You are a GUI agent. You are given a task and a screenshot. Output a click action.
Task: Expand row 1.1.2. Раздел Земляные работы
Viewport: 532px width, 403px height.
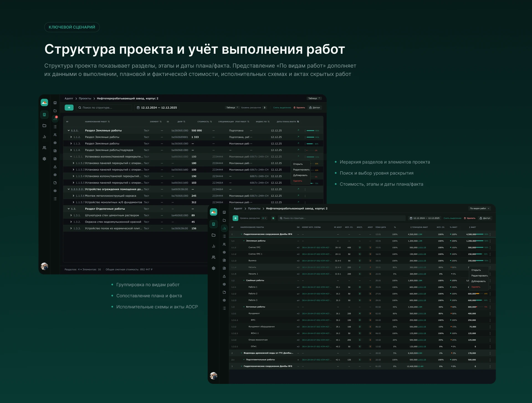[x=71, y=137]
